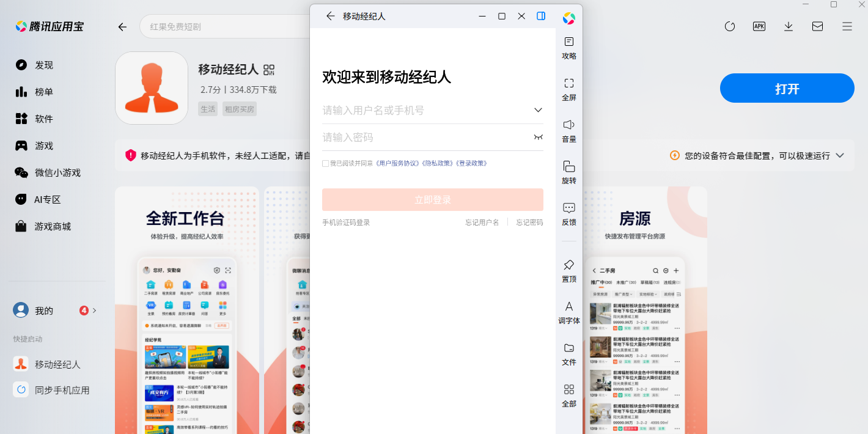Viewport: 868px width, 434px height.
Task: Check the 我已阅读并同意 agreement checkbox
Action: point(325,163)
